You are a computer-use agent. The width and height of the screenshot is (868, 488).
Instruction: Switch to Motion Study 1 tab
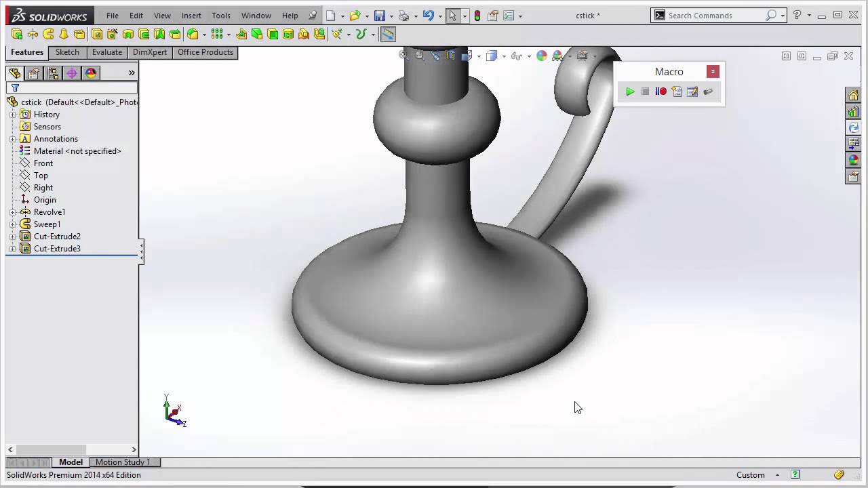pyautogui.click(x=123, y=462)
